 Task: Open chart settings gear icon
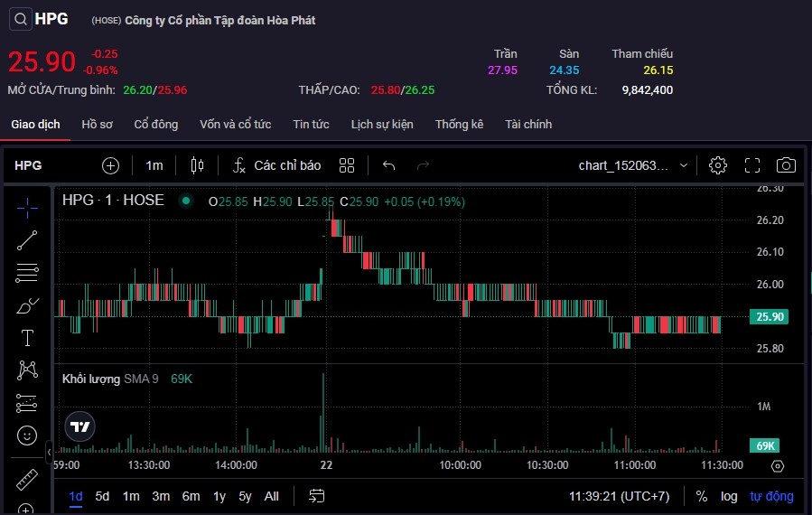click(718, 165)
